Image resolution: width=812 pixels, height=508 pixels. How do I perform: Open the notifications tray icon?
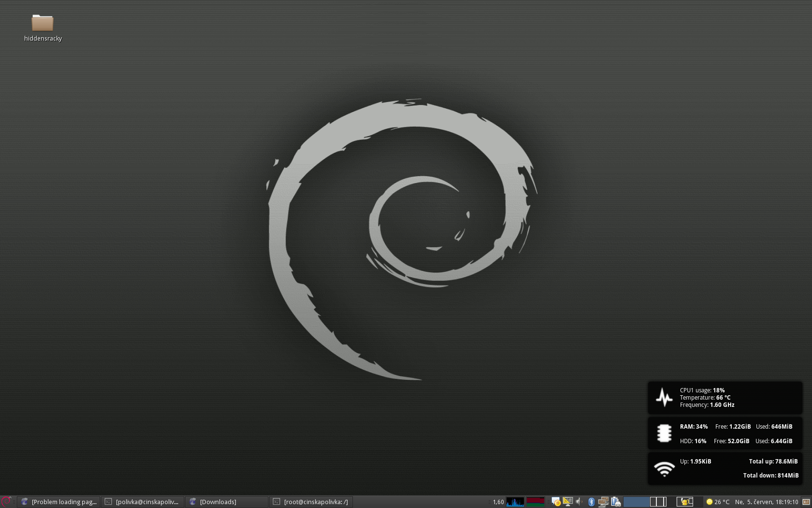556,502
